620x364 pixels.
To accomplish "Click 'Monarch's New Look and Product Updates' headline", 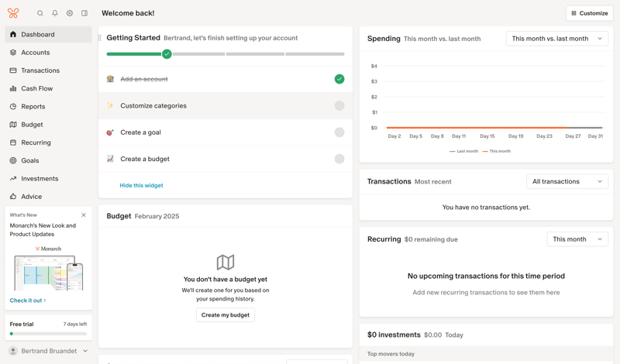I will (43, 229).
